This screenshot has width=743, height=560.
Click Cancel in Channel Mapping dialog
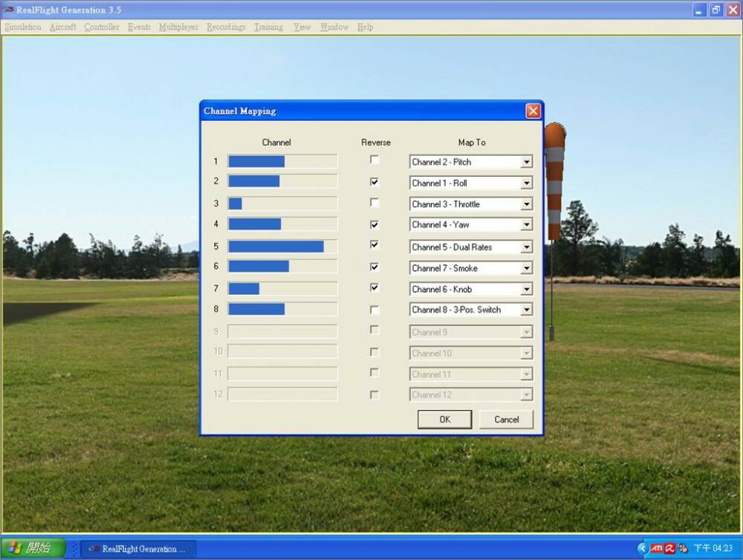coord(507,420)
